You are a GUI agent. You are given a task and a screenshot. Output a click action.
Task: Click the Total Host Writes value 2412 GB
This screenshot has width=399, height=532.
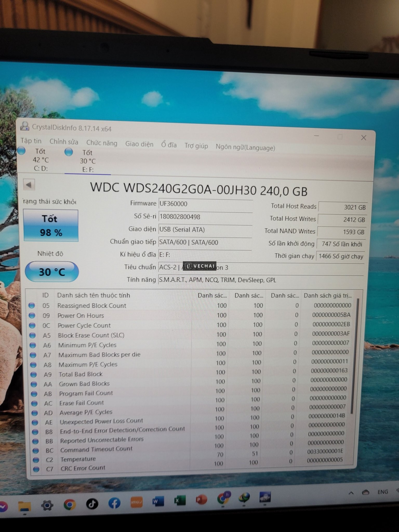(342, 220)
